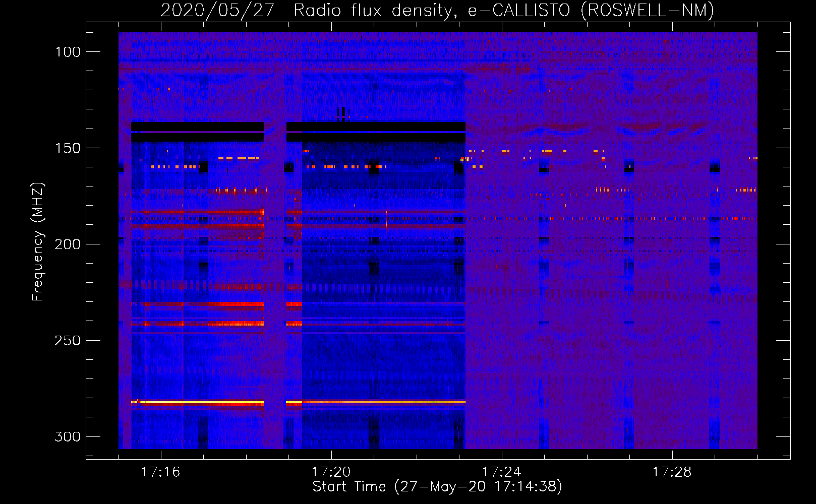This screenshot has height=504, width=816.
Task: Click the 200 frequency tick label
Action: 68,244
